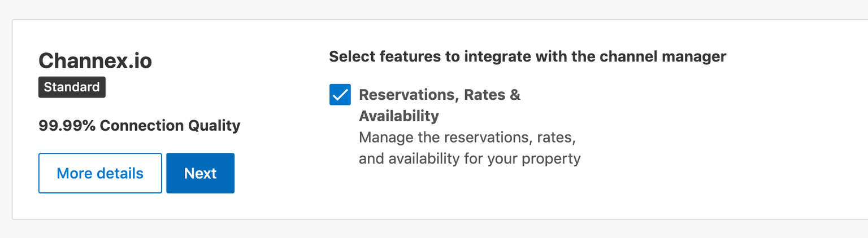This screenshot has height=238, width=868.
Task: Select the Channex.io title heading
Action: click(x=95, y=60)
